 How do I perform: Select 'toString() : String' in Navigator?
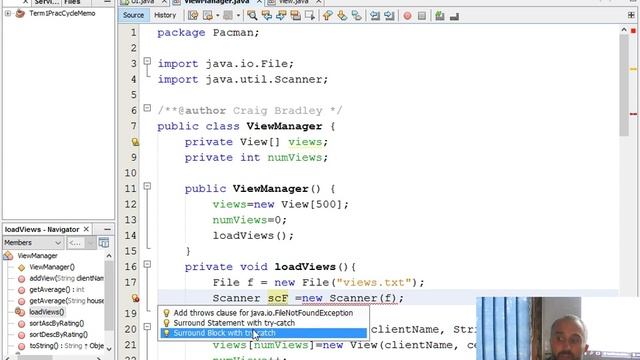tap(67, 346)
